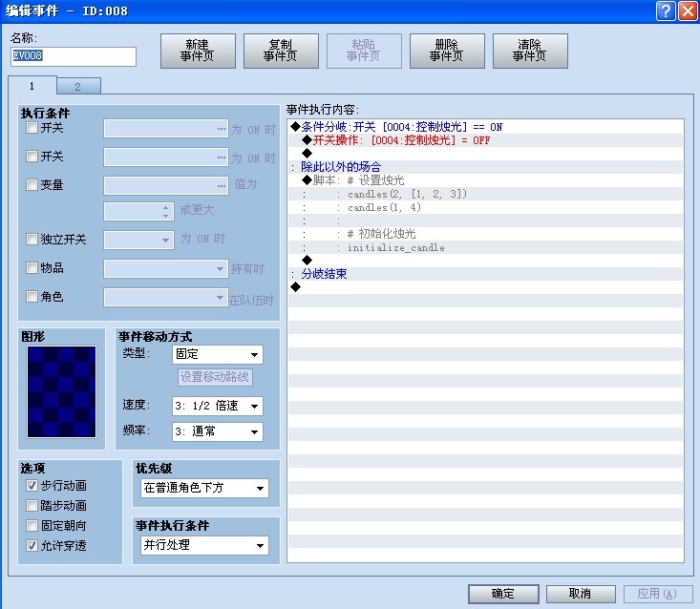Select the candles(2, [1, 2, 3]) line
The width and height of the screenshot is (700, 609).
click(485, 194)
